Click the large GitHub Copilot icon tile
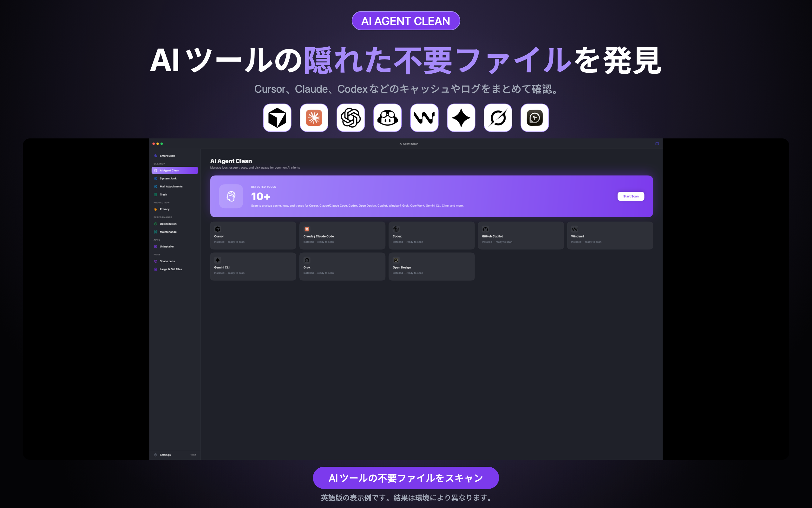The height and width of the screenshot is (508, 812). (x=387, y=118)
